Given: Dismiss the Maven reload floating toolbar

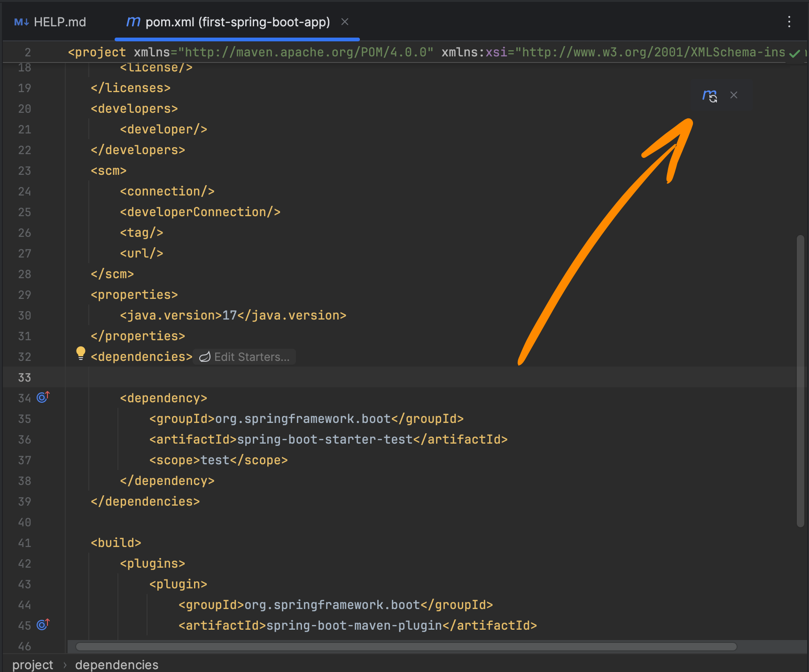Looking at the screenshot, I should tap(734, 95).
